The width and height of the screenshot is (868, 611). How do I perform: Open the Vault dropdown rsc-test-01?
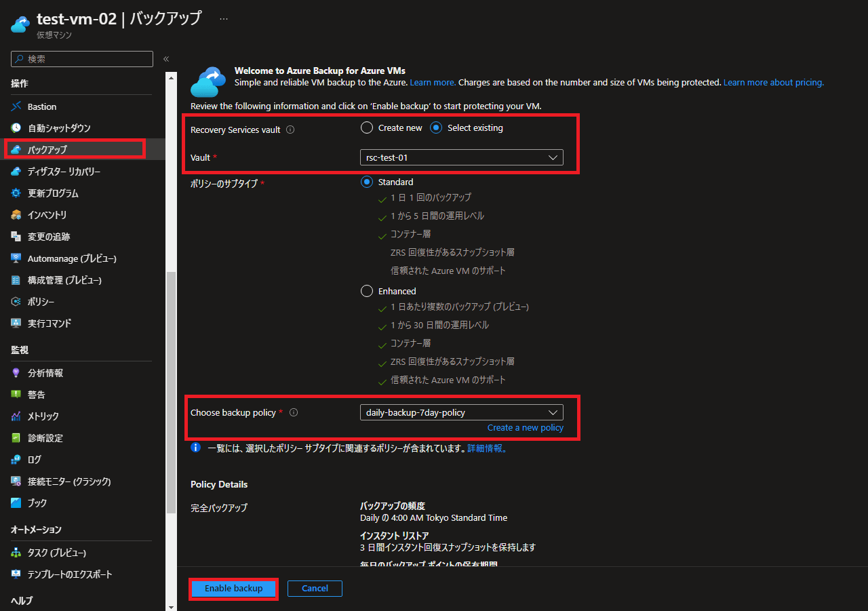pos(461,157)
